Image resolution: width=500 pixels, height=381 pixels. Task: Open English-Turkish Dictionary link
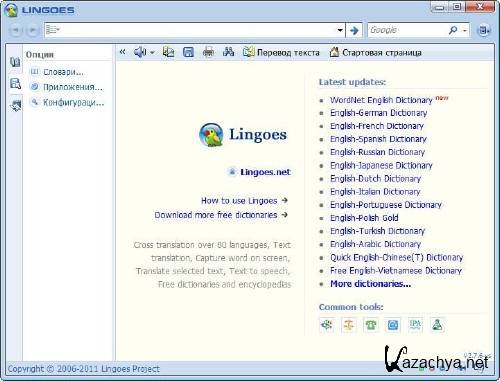pyautogui.click(x=377, y=231)
